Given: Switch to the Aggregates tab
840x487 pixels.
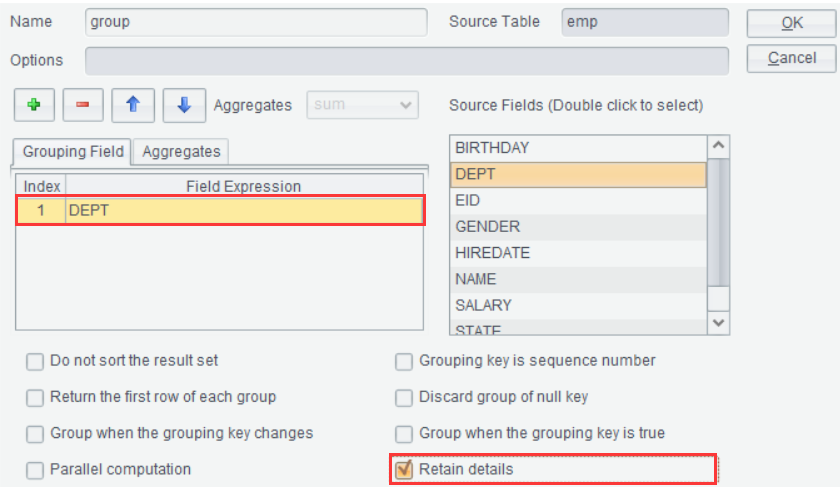Looking at the screenshot, I should click(x=181, y=152).
